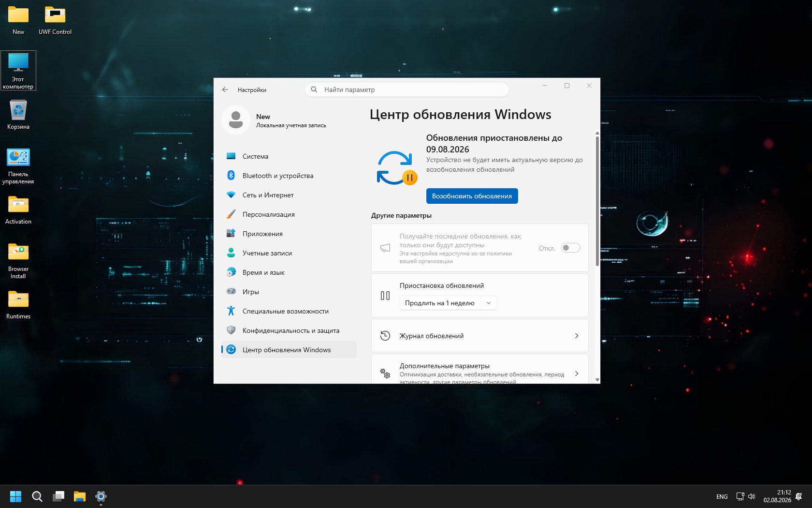Click the Wi-Fi icon for Сеть и Интернет

(x=231, y=195)
